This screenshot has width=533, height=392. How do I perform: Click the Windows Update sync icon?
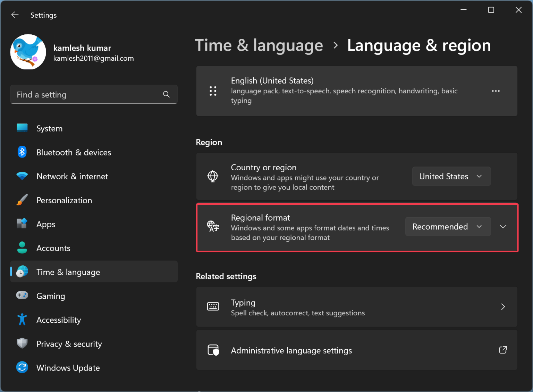click(22, 367)
